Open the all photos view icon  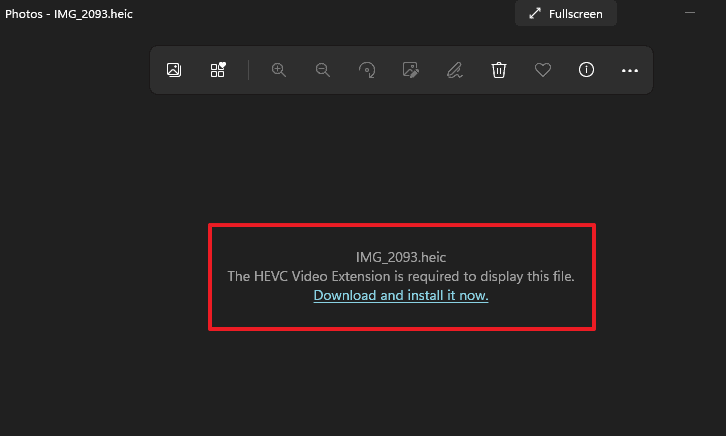point(174,70)
